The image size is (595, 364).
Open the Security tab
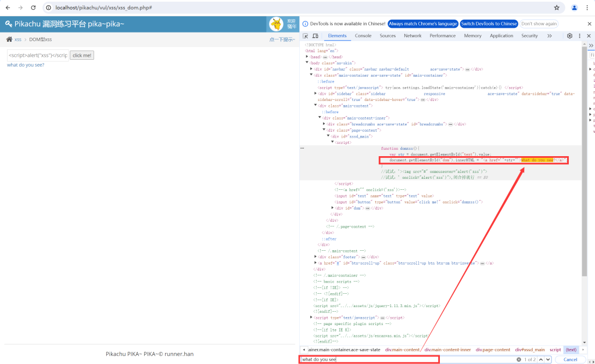[529, 35]
